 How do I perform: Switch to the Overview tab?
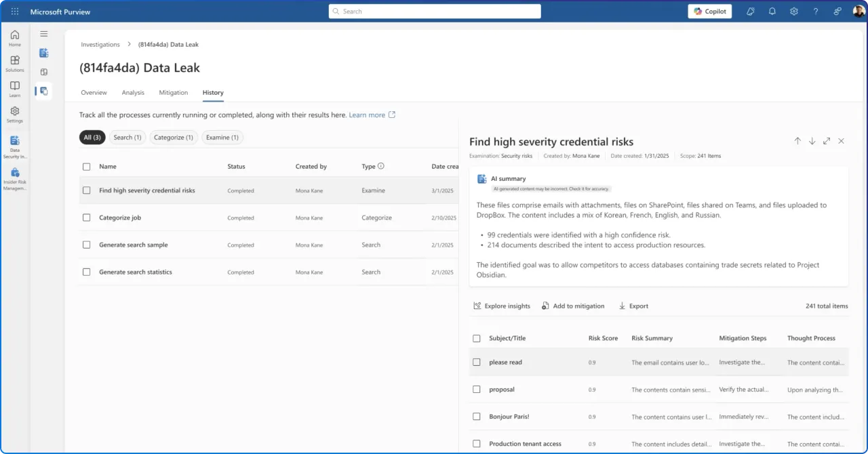point(94,93)
